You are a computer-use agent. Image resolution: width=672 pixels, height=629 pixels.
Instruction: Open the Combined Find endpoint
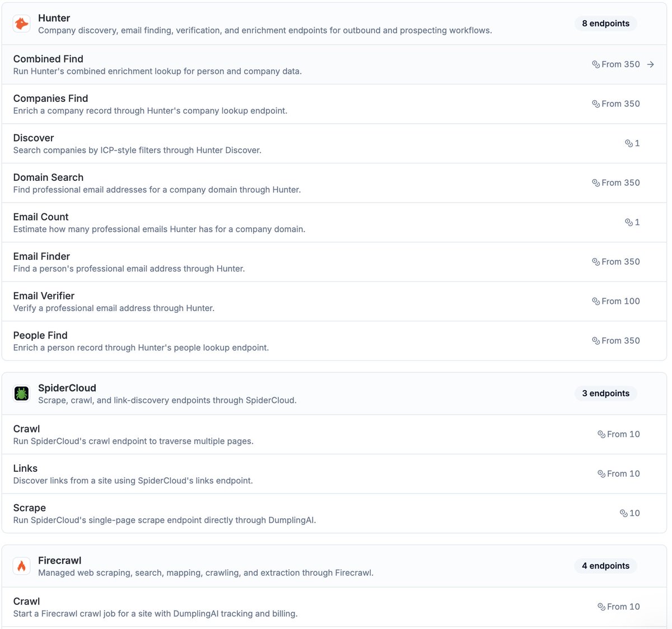coord(334,64)
